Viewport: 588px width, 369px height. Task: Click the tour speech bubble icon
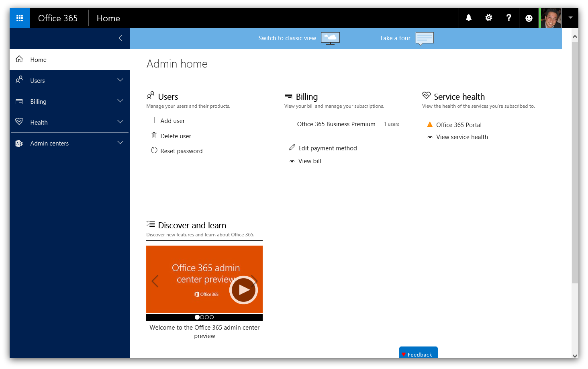click(425, 39)
